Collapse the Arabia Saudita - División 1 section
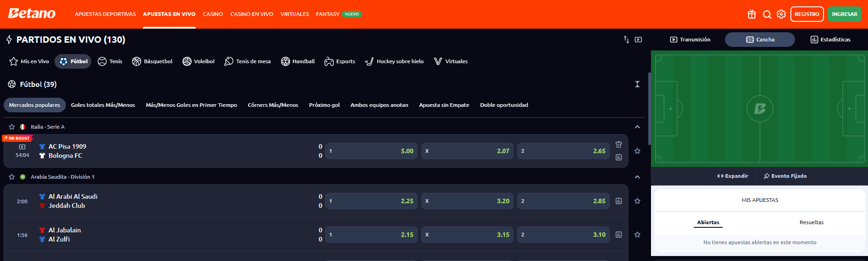The image size is (868, 261). click(637, 177)
